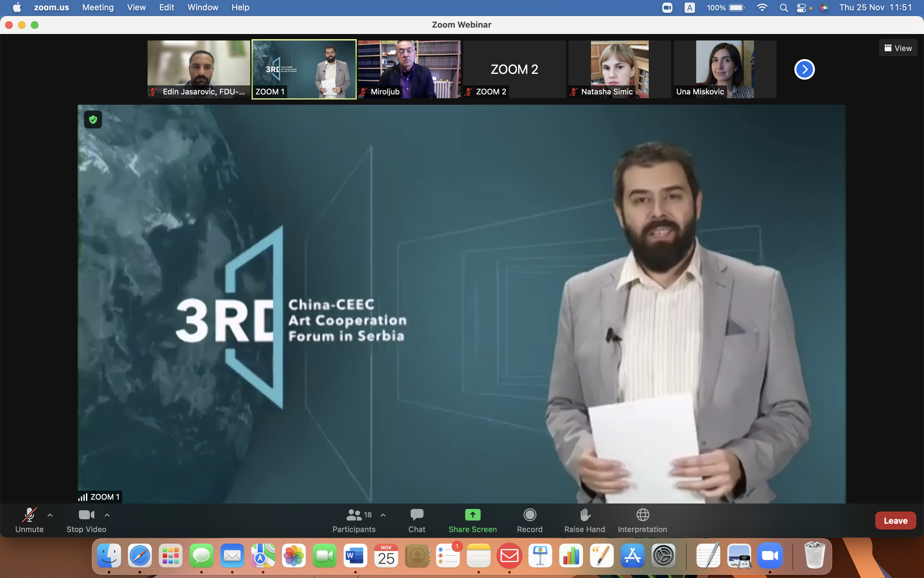Click the green Share Screen button

pos(473,520)
